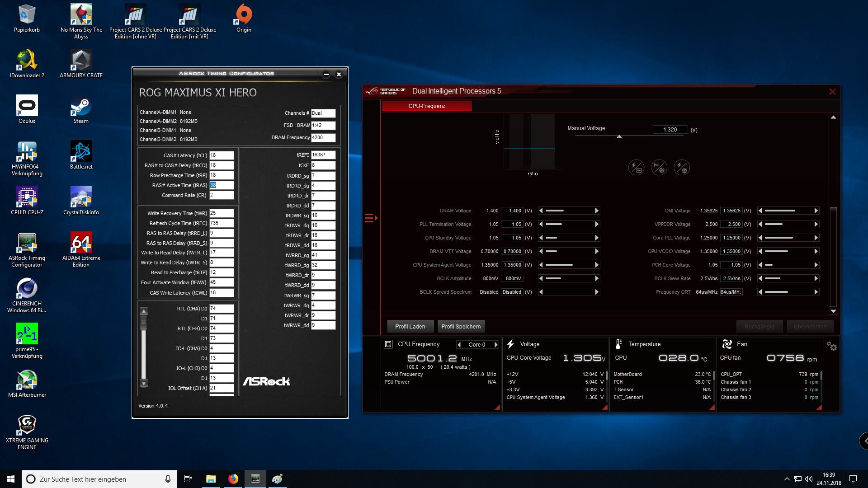Open CPUID CPU-Z desktop icon

(x=27, y=201)
